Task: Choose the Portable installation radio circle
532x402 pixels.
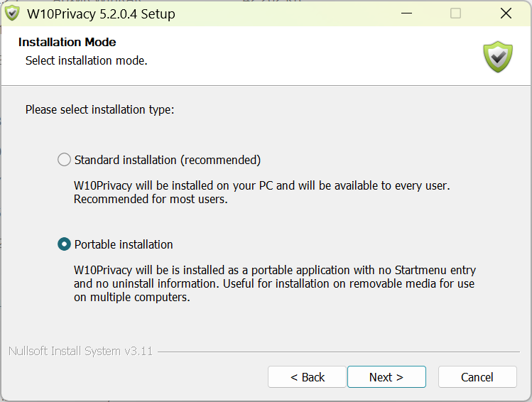Action: click(x=64, y=244)
